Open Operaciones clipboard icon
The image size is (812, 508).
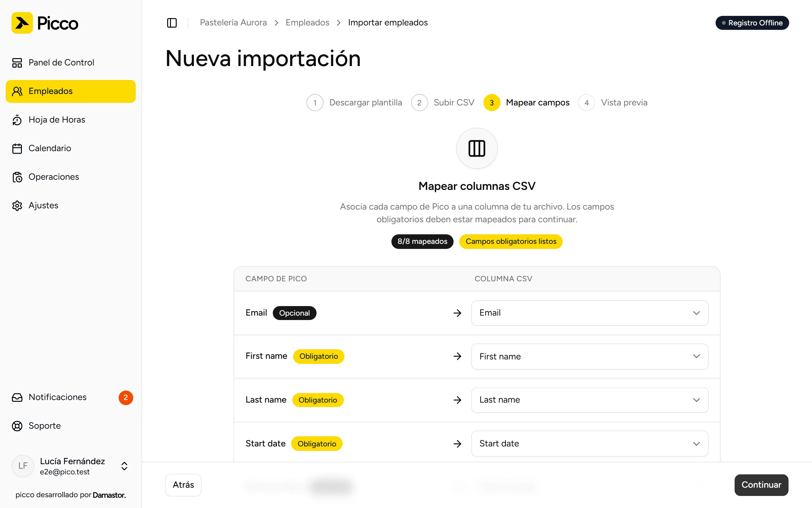pos(17,177)
